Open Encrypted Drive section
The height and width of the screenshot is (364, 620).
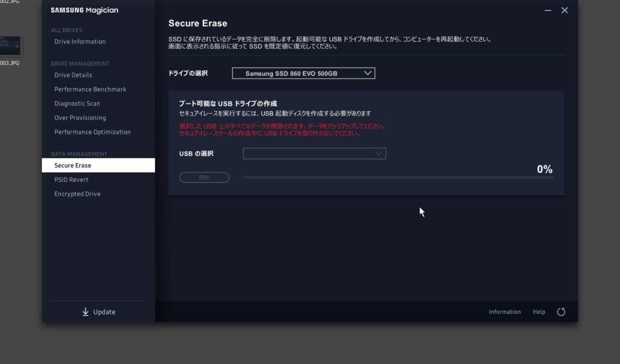(x=77, y=194)
